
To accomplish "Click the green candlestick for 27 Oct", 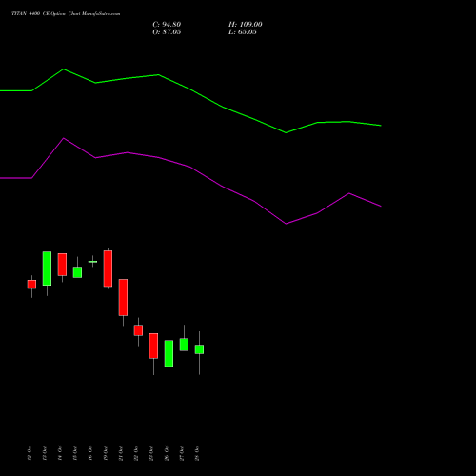I will [184, 345].
